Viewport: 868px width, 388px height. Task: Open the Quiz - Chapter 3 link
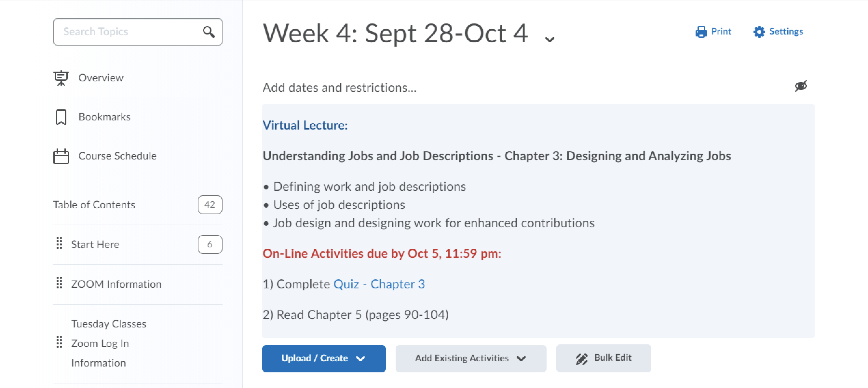point(379,284)
